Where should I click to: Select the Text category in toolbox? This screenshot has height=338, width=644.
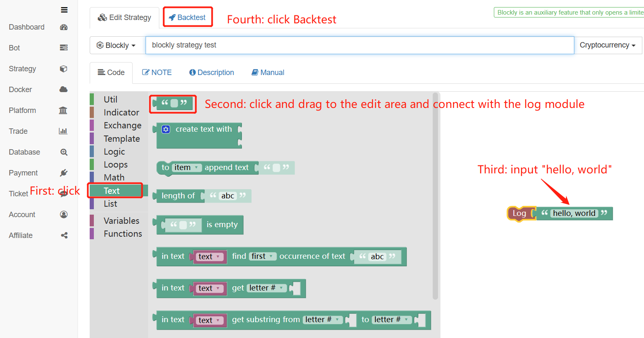[112, 191]
